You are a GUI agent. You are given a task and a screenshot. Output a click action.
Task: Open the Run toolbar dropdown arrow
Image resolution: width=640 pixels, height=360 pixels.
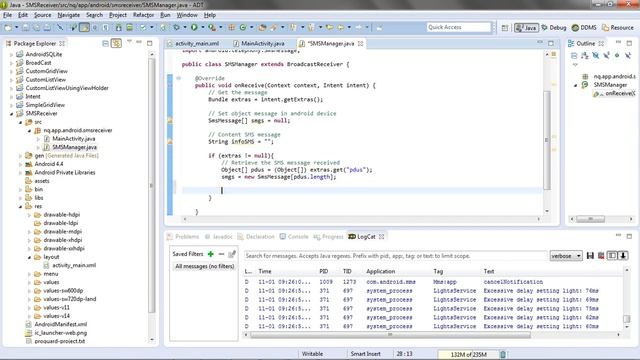pyautogui.click(x=202, y=27)
